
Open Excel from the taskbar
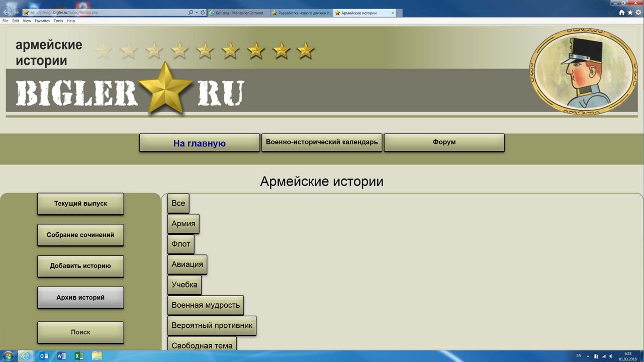point(79,356)
